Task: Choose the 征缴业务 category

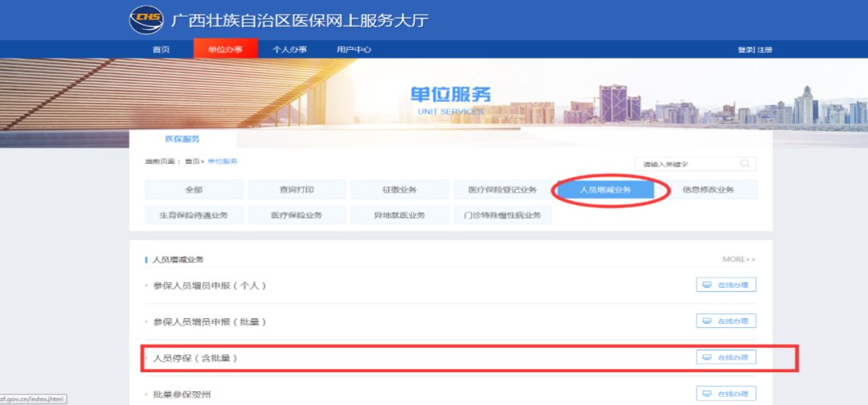Action: pos(399,190)
